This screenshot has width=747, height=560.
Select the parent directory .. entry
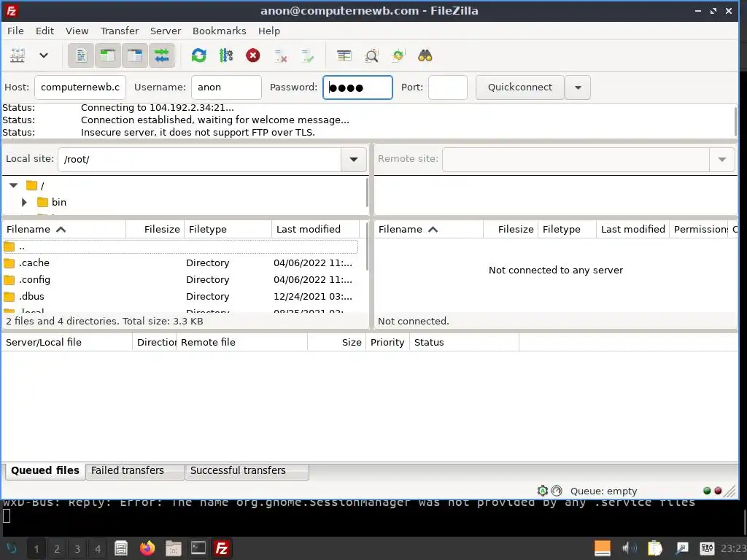[180, 246]
